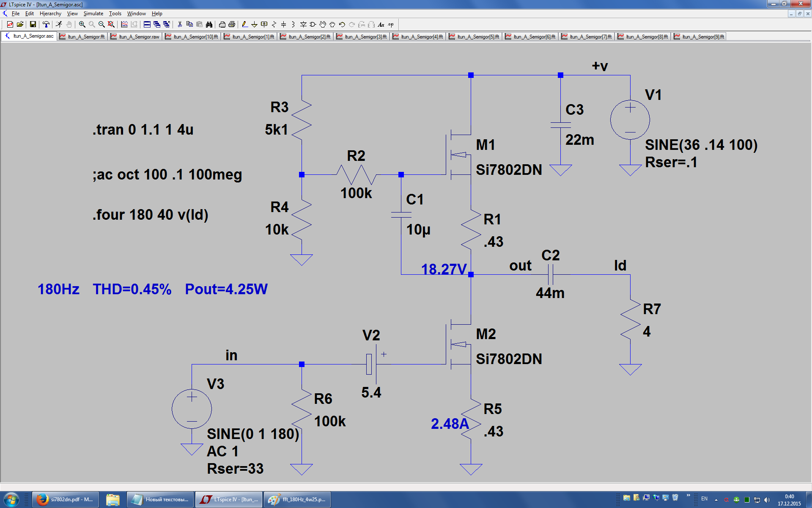Click the Find binoculars icon

tap(209, 25)
